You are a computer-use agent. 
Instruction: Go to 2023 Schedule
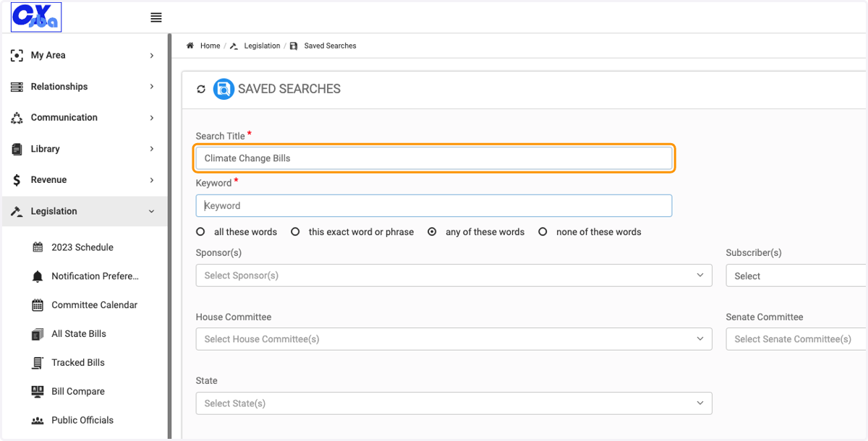(82, 247)
